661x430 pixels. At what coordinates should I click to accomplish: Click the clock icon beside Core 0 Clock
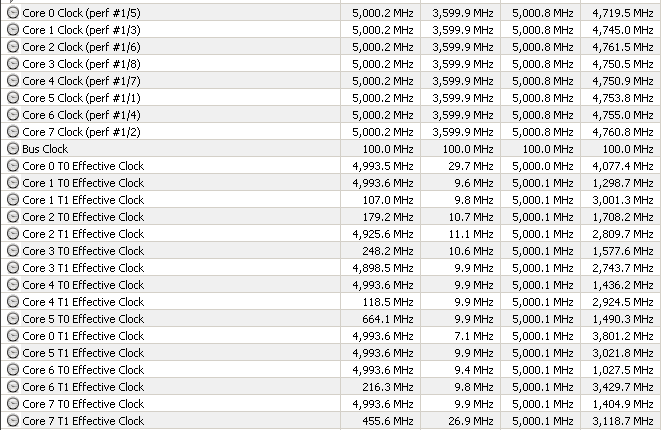pyautogui.click(x=13, y=13)
